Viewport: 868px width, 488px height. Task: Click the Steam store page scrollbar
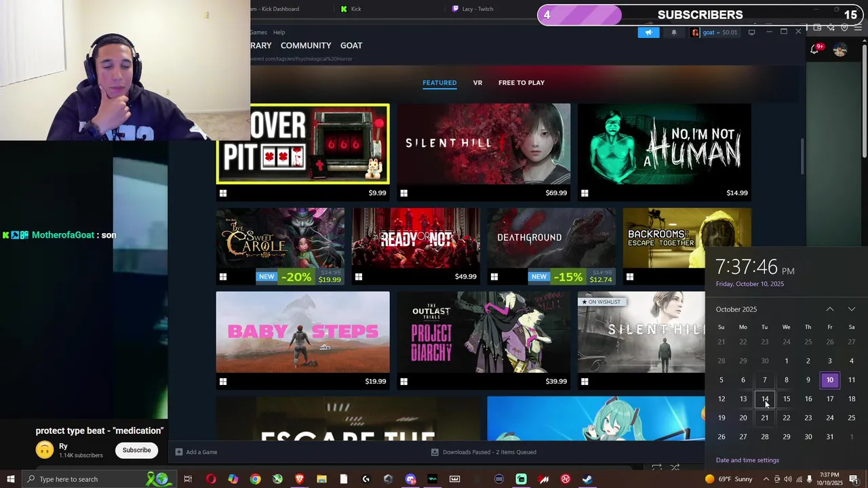pos(803,156)
